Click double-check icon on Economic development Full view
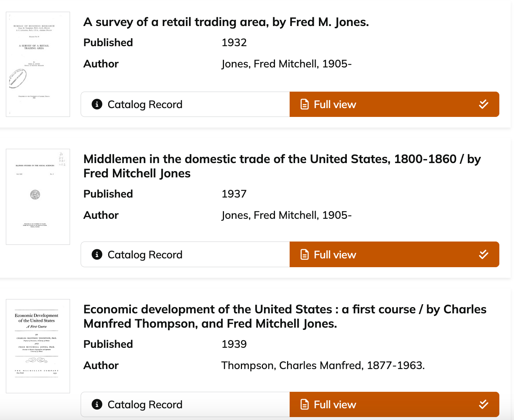The width and height of the screenshot is (514, 420). pos(484,404)
